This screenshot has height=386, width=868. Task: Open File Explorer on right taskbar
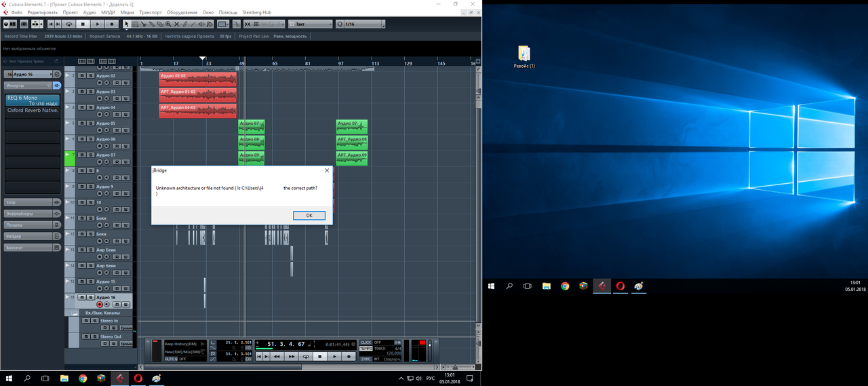[x=547, y=286]
